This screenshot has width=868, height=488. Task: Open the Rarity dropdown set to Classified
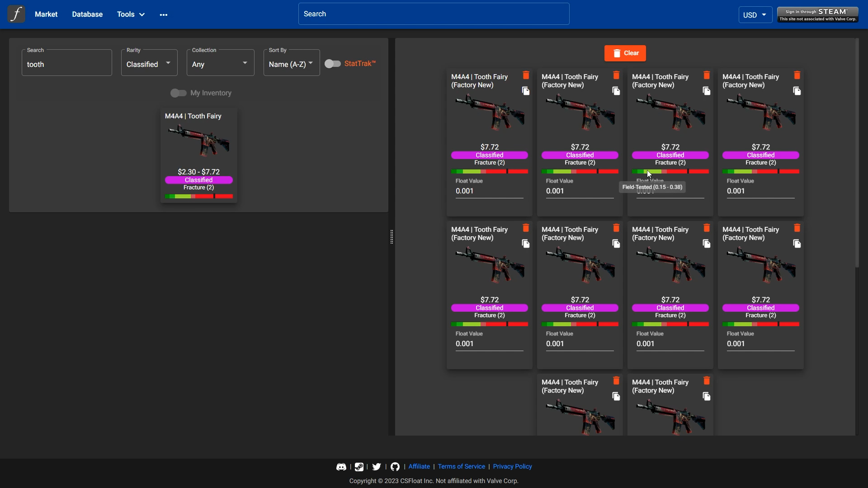[149, 64]
